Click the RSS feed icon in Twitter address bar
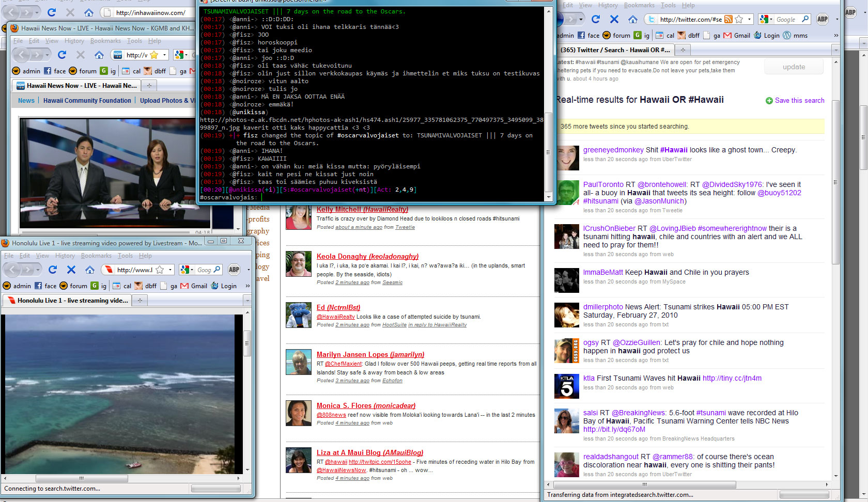This screenshot has width=868, height=502. (x=728, y=20)
